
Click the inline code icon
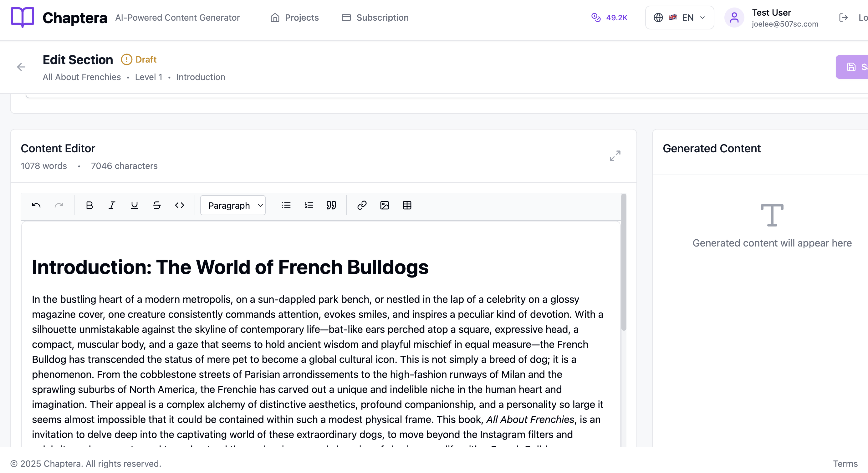click(180, 205)
